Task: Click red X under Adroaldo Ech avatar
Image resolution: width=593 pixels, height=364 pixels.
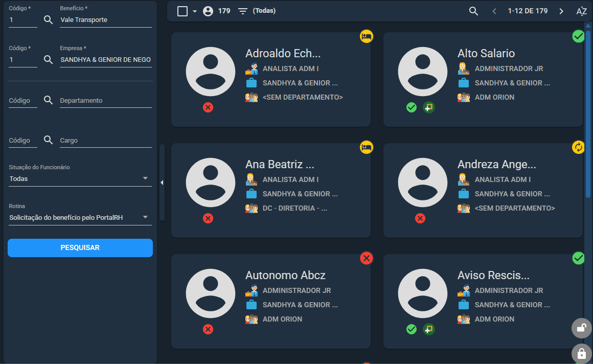Action: point(208,107)
